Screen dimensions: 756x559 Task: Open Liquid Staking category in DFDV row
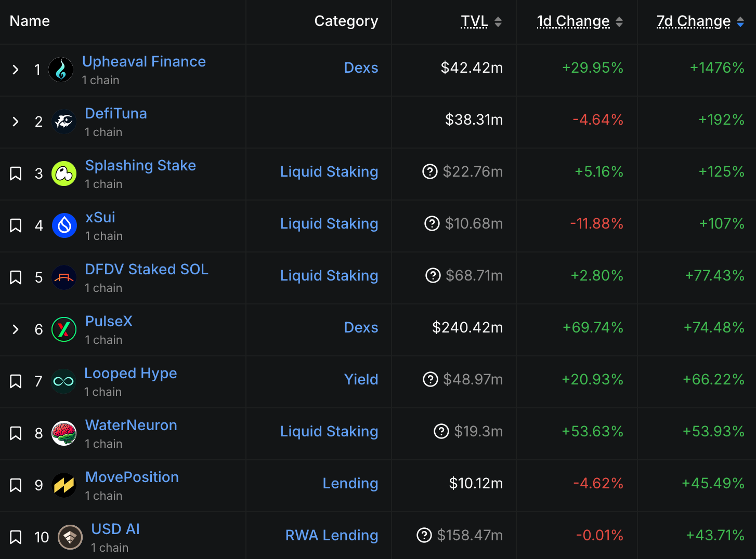pos(329,276)
